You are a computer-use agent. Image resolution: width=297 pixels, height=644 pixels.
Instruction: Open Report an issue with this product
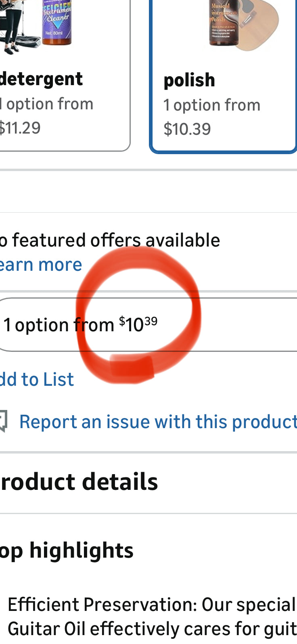click(x=158, y=422)
